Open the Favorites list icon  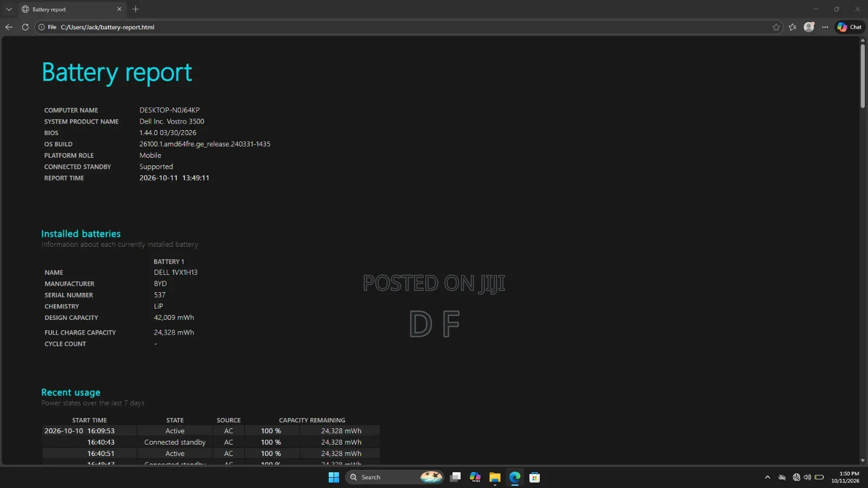click(793, 27)
